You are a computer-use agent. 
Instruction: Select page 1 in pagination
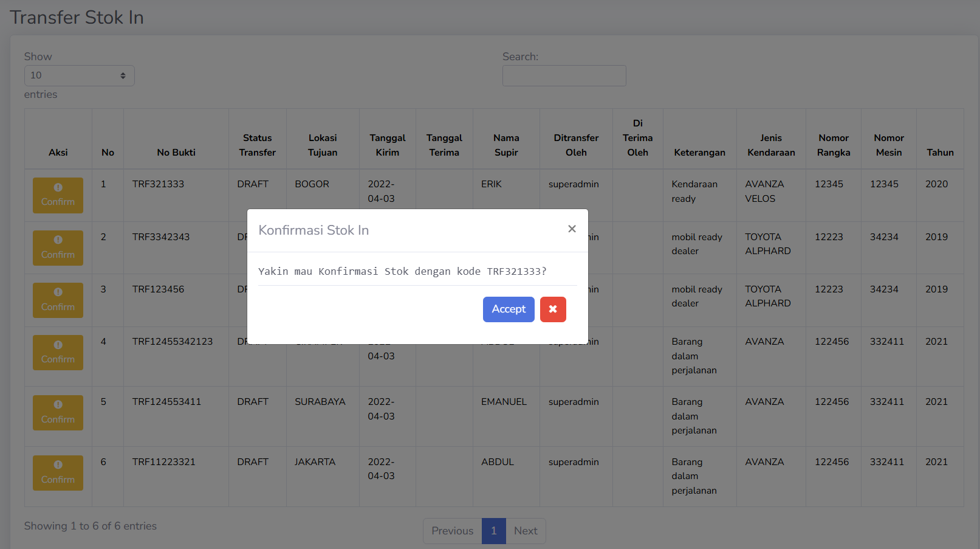tap(493, 531)
